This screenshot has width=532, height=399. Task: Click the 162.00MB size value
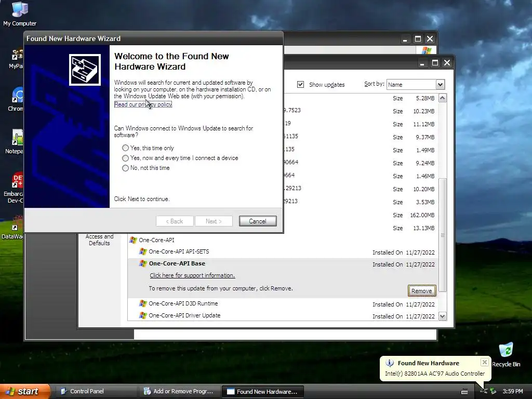click(422, 215)
